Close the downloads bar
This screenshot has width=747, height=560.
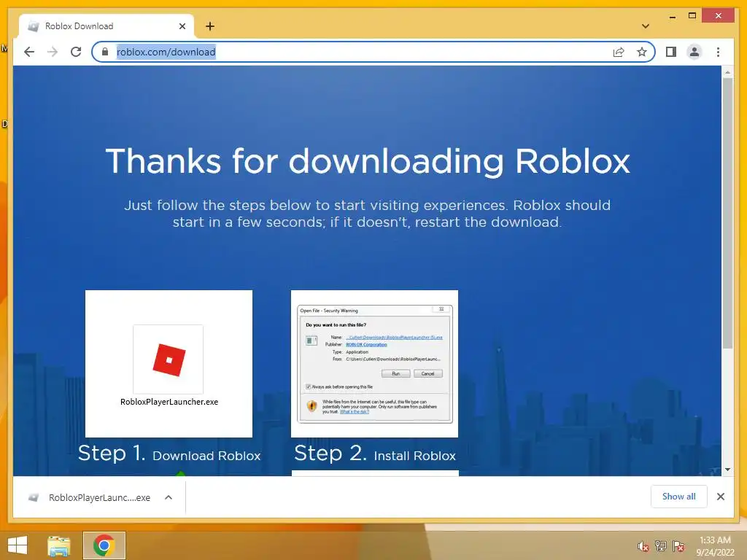[x=721, y=497]
